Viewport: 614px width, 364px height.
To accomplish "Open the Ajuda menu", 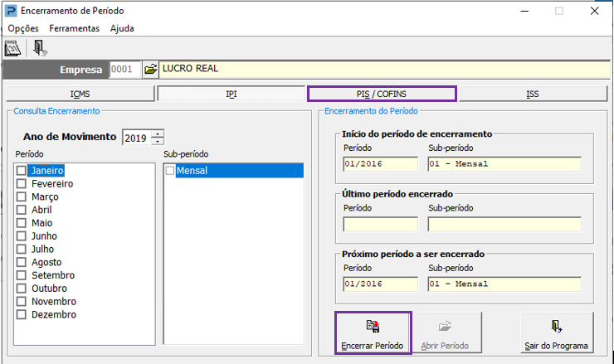I will pyautogui.click(x=122, y=28).
